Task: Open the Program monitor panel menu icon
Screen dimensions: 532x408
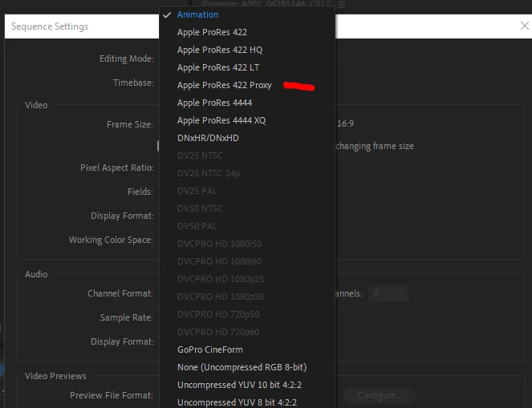Action: click(342, 4)
